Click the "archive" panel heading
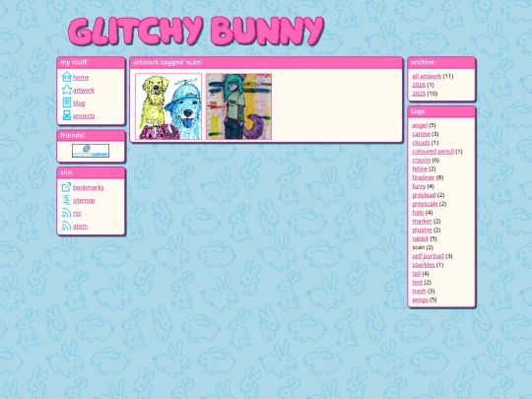Screen dimensions: 532x399 tap(423, 62)
